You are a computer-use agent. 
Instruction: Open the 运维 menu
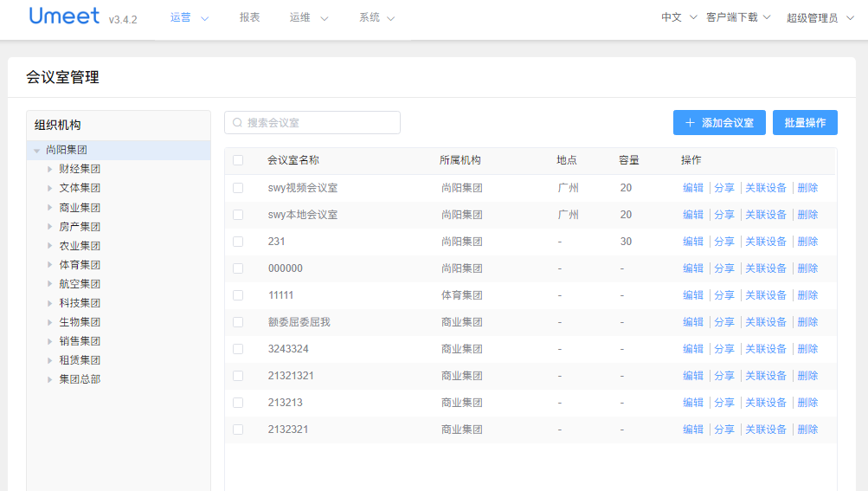(x=309, y=17)
